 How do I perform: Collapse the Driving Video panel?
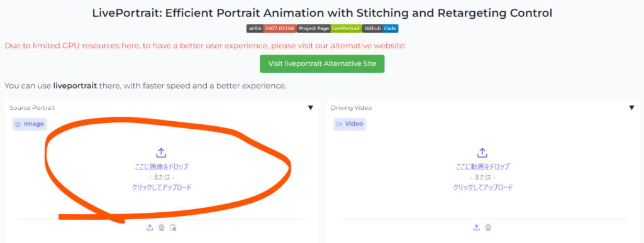(x=631, y=108)
